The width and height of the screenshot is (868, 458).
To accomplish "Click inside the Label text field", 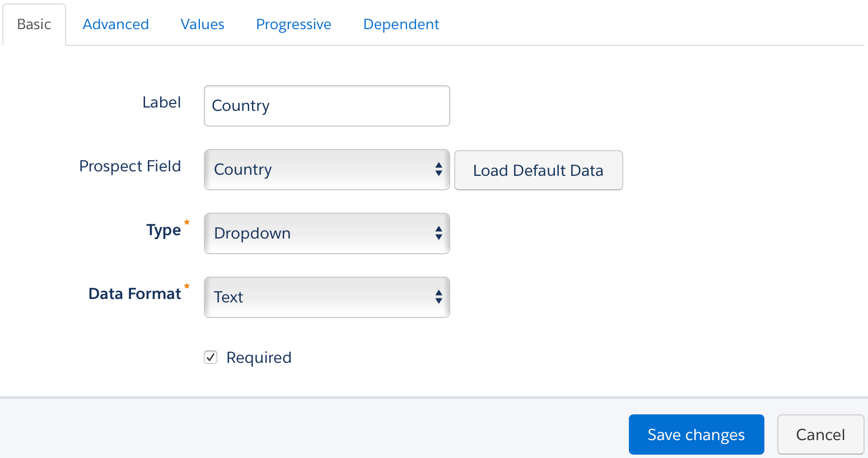I will pos(326,106).
